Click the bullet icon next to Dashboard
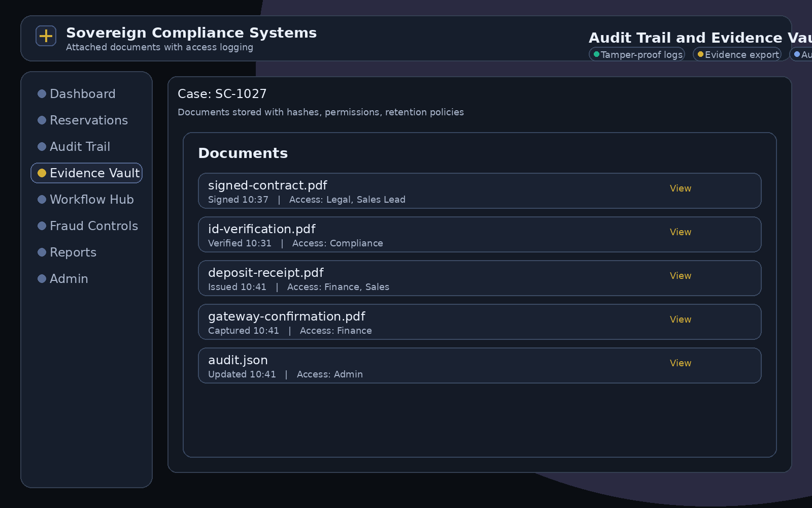Image resolution: width=812 pixels, height=508 pixels. pyautogui.click(x=42, y=93)
